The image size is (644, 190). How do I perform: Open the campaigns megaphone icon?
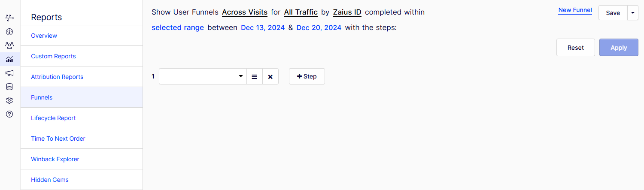click(x=9, y=73)
